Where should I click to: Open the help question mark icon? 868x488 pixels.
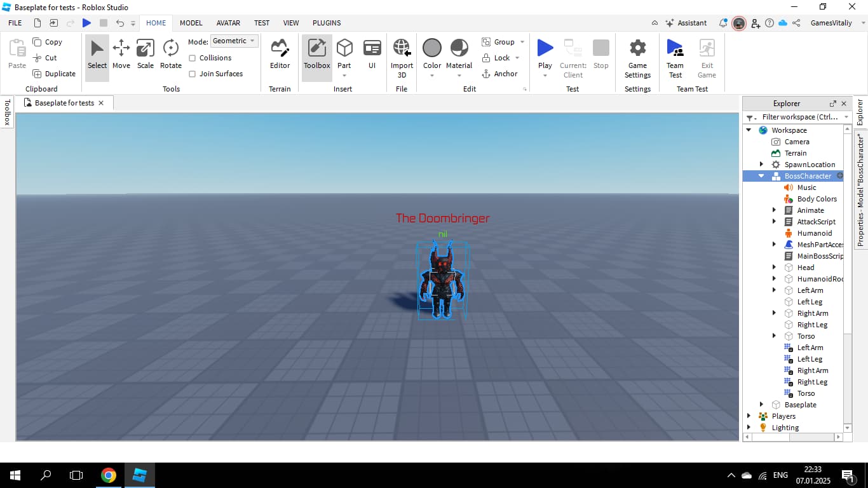[770, 23]
